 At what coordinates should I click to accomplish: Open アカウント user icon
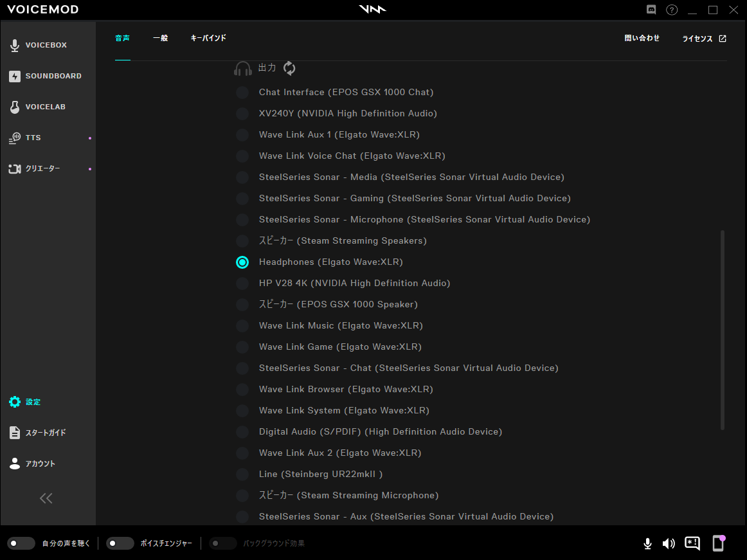[15, 464]
